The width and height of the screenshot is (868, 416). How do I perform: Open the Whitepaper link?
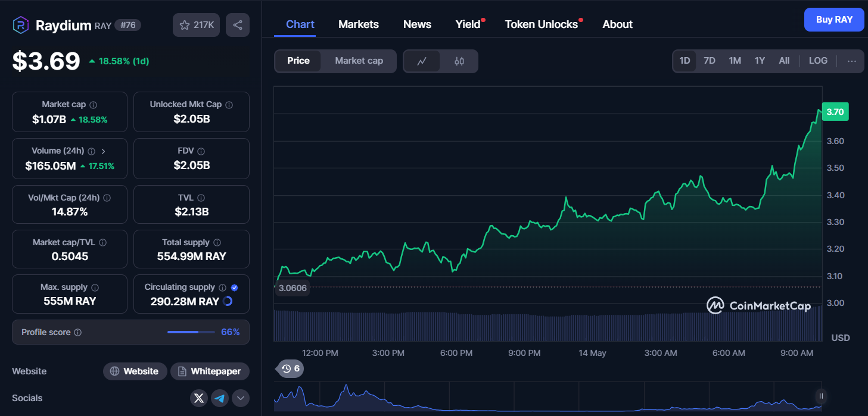pyautogui.click(x=210, y=371)
